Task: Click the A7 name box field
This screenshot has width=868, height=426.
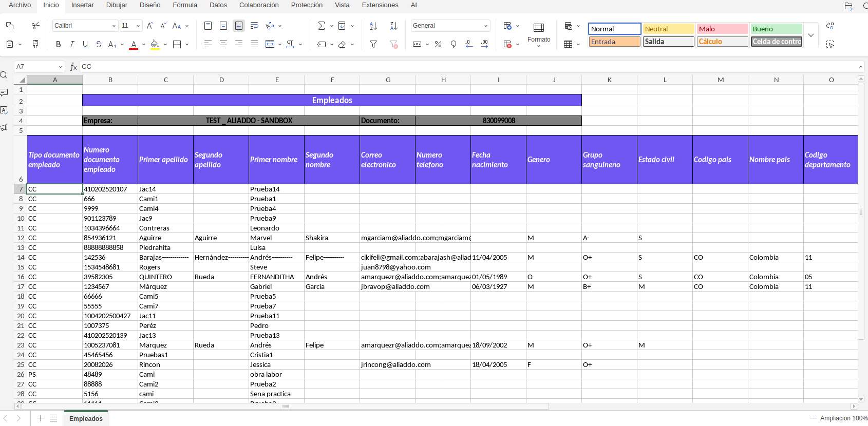Action: [39, 67]
